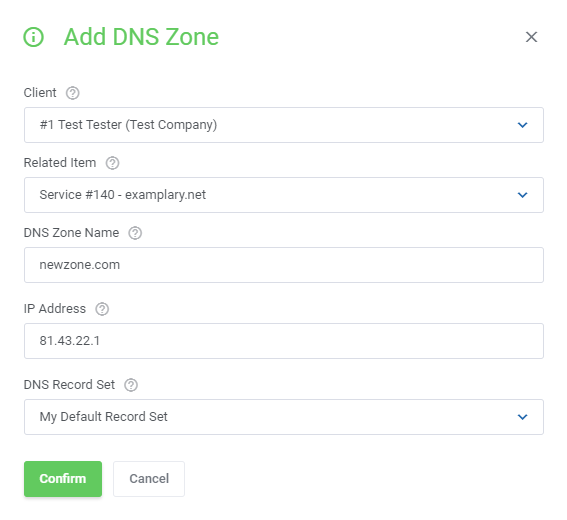Viewport: 567px width, 520px height.
Task: Click the Related Item label text
Action: click(60, 163)
